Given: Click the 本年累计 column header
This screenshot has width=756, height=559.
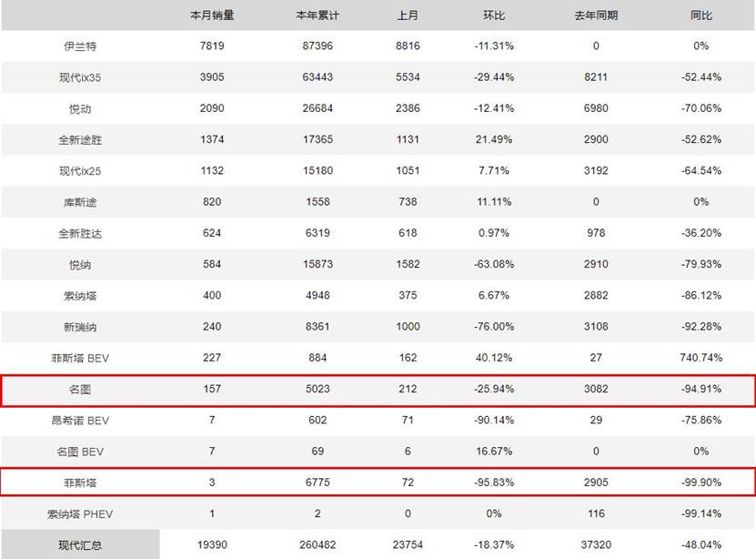Looking at the screenshot, I should (x=318, y=15).
